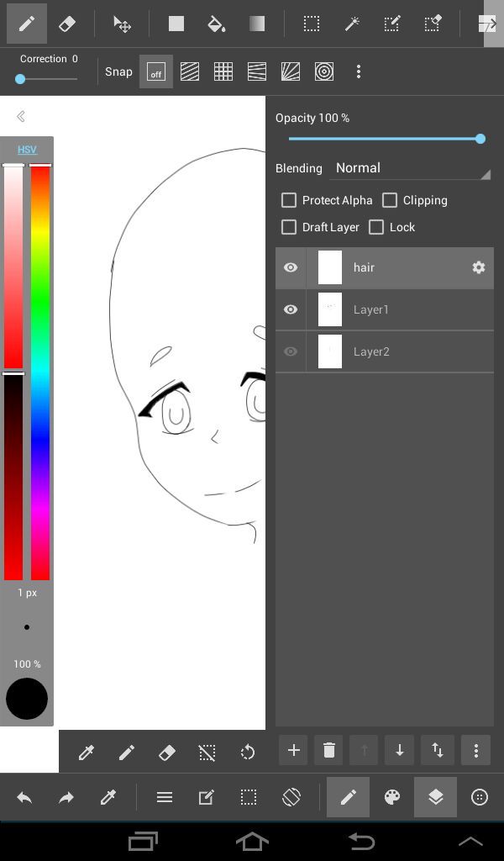This screenshot has width=504, height=861.
Task: Select Layer2 in the layers list
Action: click(x=385, y=351)
